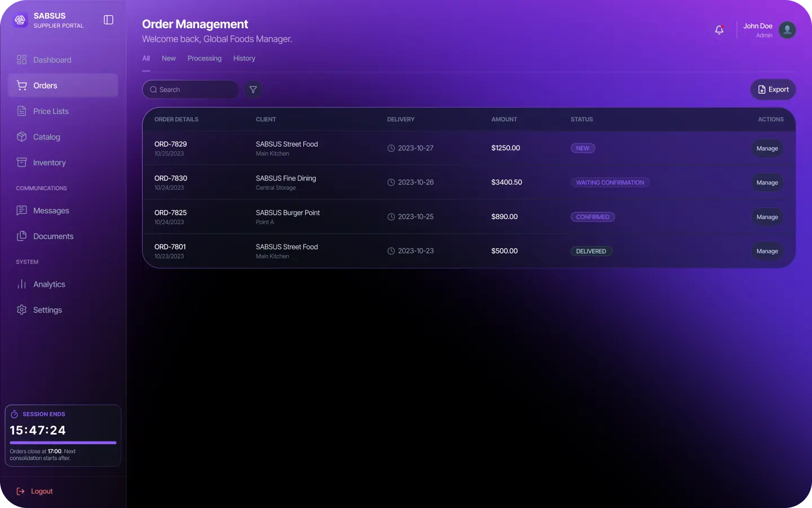Viewport: 812px width, 508px height.
Task: Select order number ORD-7801
Action: (170, 247)
